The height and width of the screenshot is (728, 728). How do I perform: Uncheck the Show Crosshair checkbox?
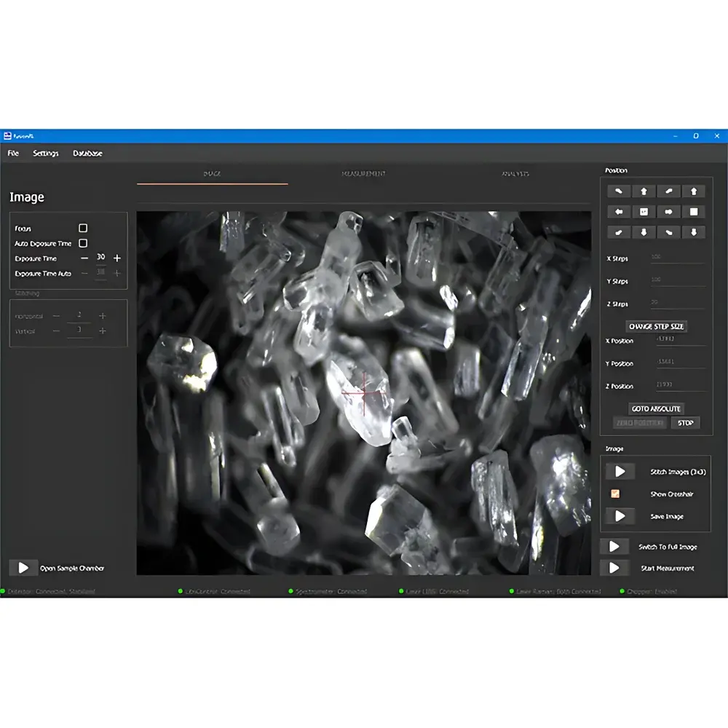(615, 494)
